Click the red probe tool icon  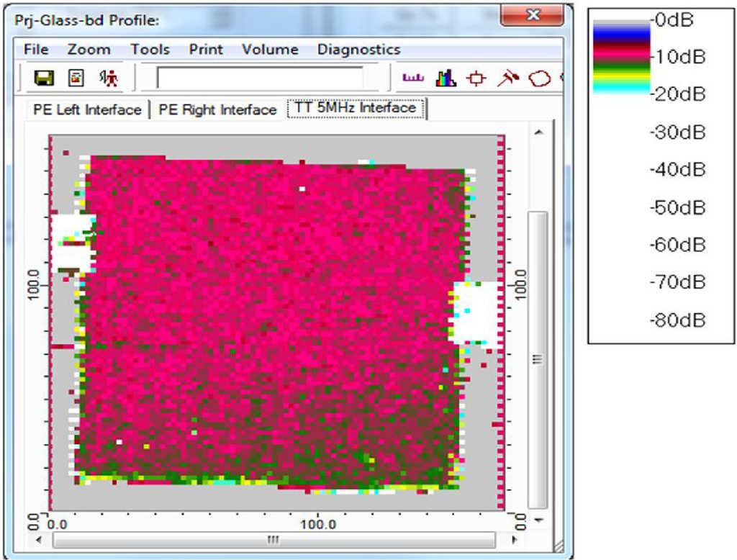[508, 78]
